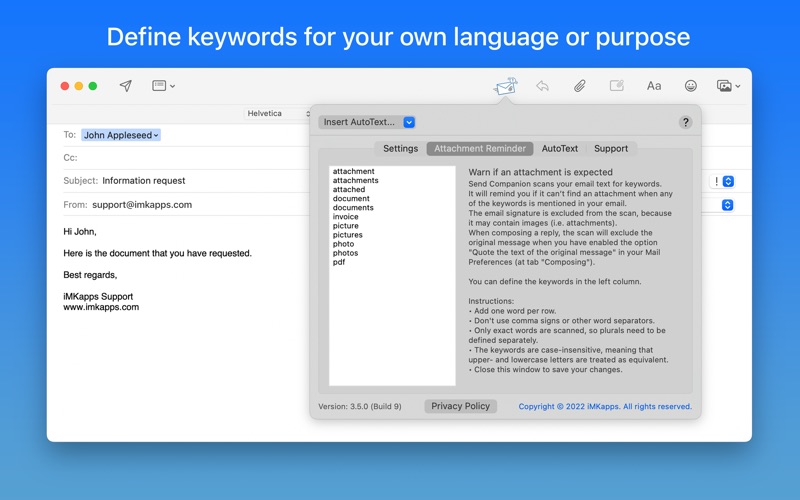This screenshot has height=500, width=800.
Task: Select the keyword 'attachment' in the list
Action: point(354,171)
